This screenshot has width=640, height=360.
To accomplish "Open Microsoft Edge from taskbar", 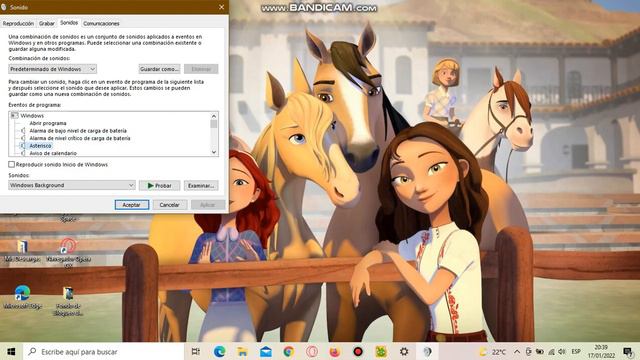I will click(x=220, y=351).
